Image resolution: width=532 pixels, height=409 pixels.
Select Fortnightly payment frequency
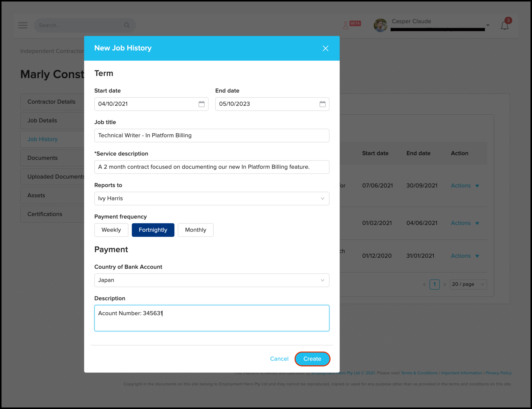click(x=153, y=230)
